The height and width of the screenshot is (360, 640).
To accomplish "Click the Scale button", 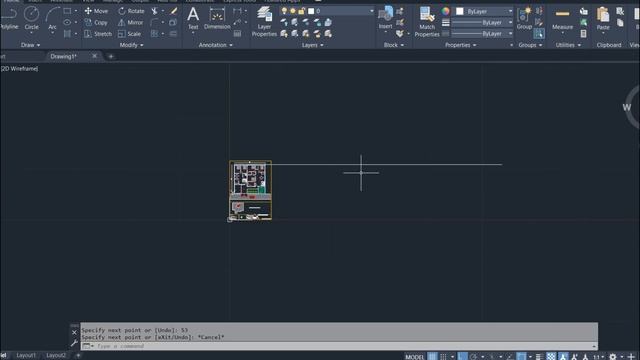I will tap(129, 34).
